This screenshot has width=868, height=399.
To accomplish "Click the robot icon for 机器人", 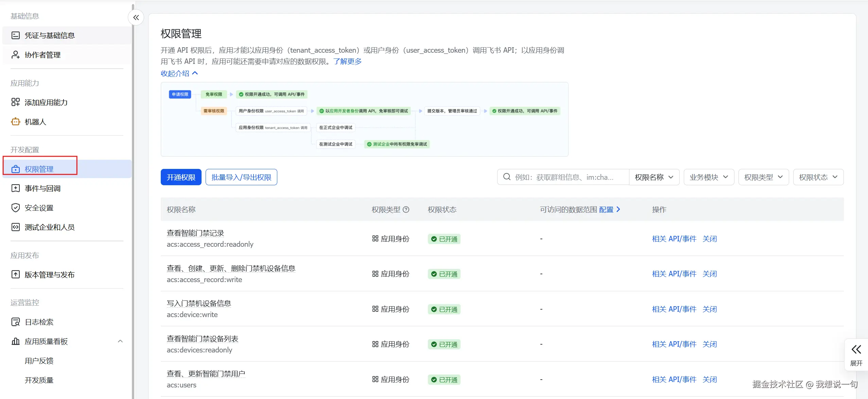I will tap(16, 122).
